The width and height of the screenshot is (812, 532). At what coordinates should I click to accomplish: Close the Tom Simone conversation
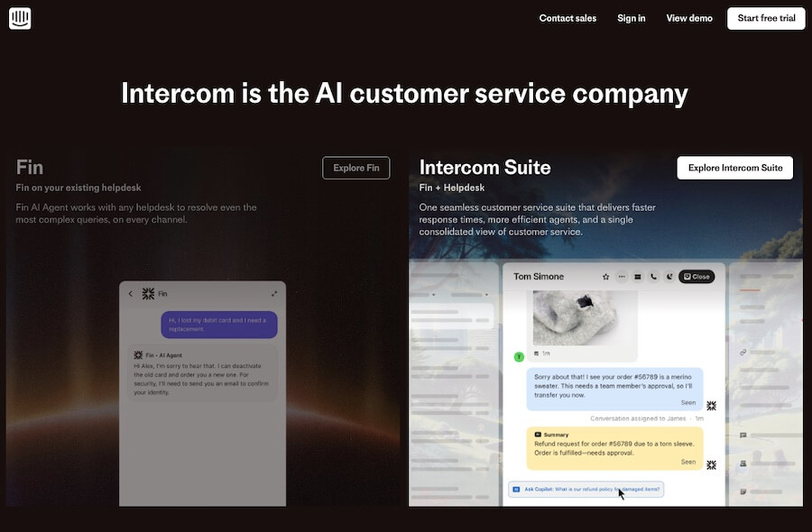[x=697, y=277]
